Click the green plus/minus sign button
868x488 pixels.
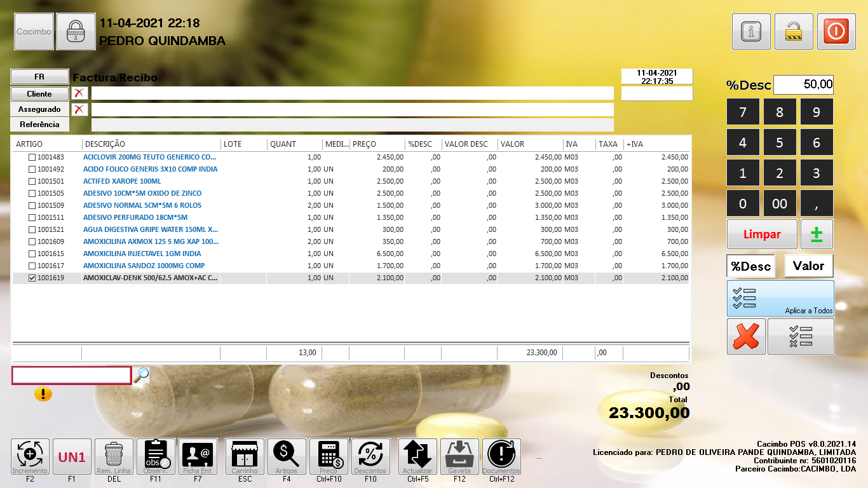pos(817,234)
